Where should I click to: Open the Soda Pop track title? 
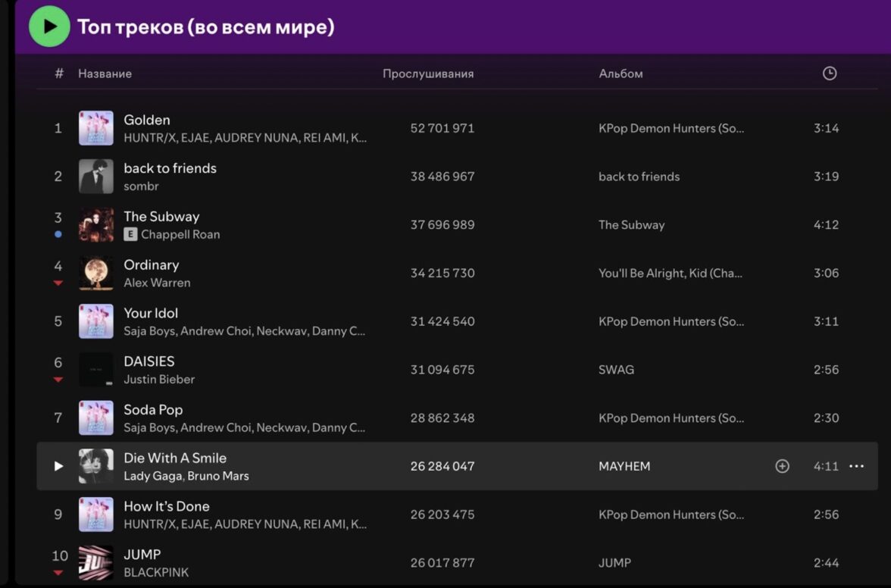pyautogui.click(x=153, y=410)
